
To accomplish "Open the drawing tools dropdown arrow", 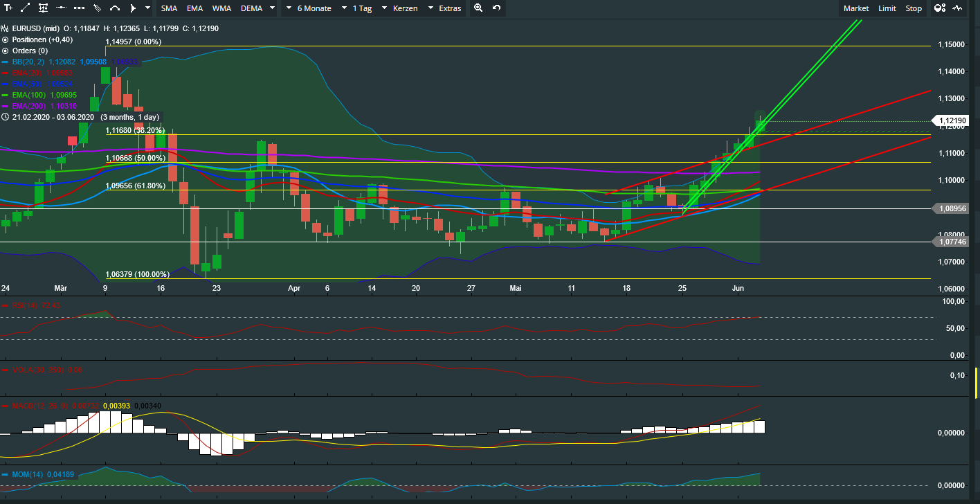I will click(148, 8).
